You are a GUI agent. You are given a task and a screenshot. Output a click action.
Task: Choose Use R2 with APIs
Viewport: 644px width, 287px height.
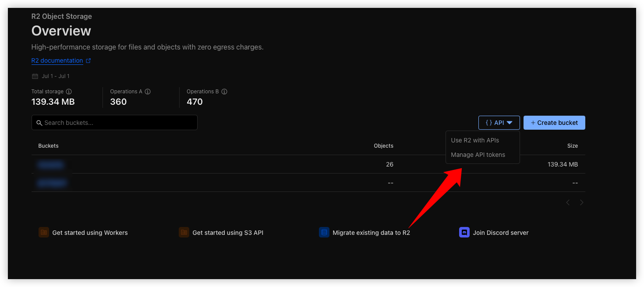pos(475,140)
